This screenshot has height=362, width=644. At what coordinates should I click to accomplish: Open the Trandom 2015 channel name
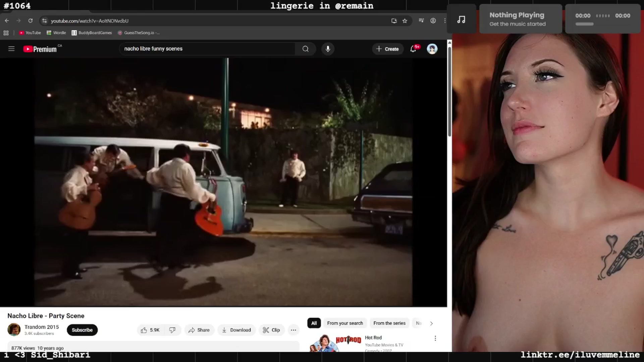pyautogui.click(x=42, y=327)
